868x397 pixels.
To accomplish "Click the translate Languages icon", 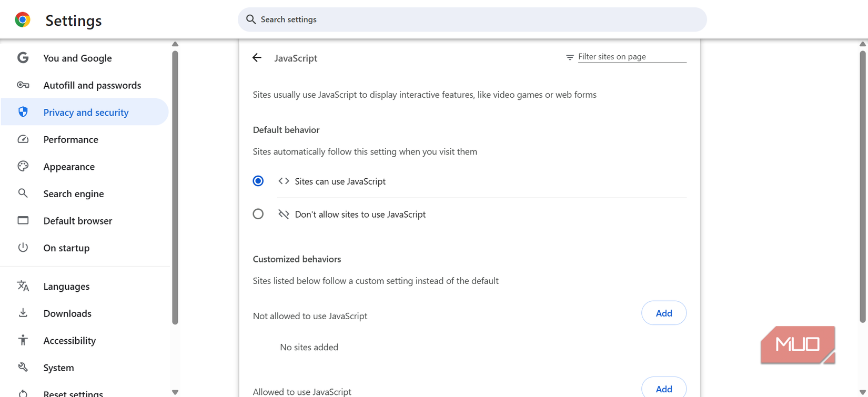I will pyautogui.click(x=23, y=286).
